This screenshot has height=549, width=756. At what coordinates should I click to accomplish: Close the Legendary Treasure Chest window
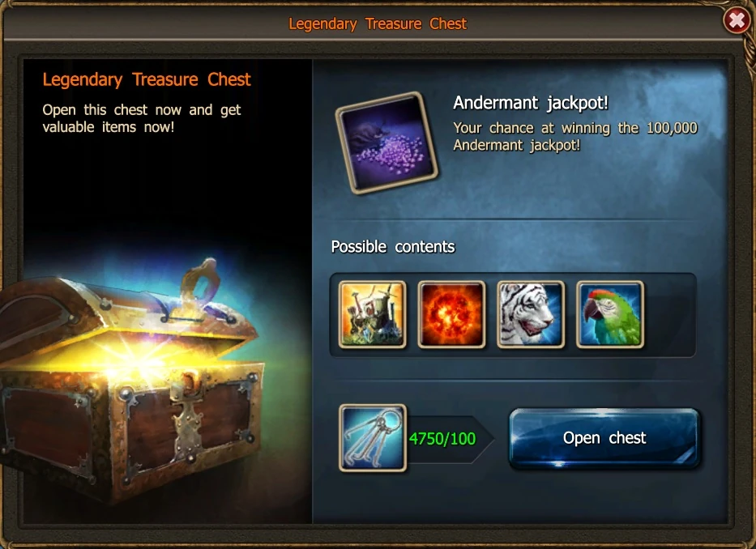(x=737, y=20)
